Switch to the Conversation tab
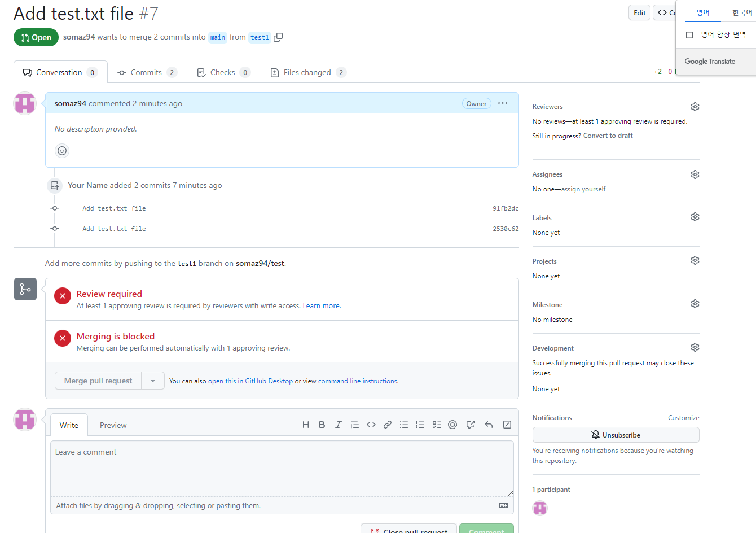 coord(60,72)
